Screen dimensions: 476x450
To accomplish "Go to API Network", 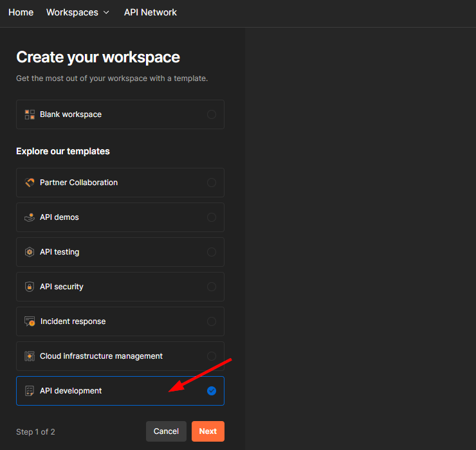I will coord(151,12).
